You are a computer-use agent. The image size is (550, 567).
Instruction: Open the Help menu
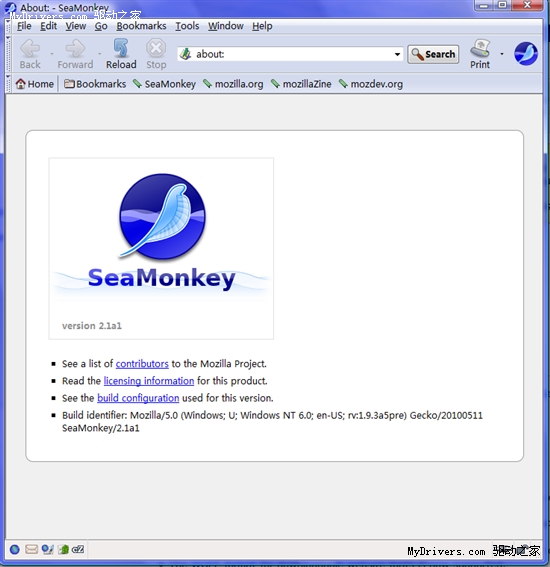coord(262,26)
